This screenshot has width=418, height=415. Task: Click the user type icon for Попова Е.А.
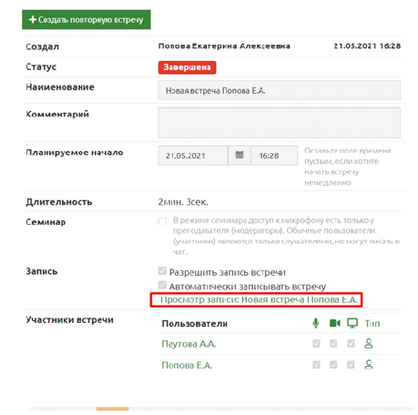[369, 364]
